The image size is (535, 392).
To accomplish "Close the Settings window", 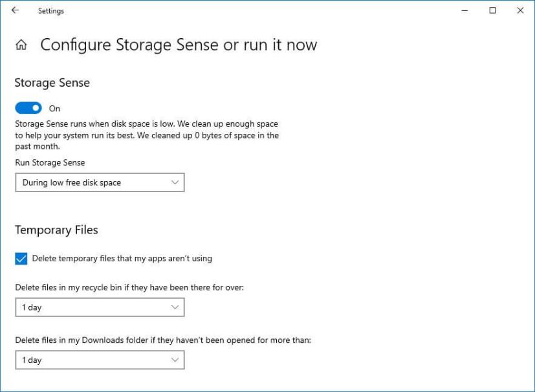I will click(520, 10).
